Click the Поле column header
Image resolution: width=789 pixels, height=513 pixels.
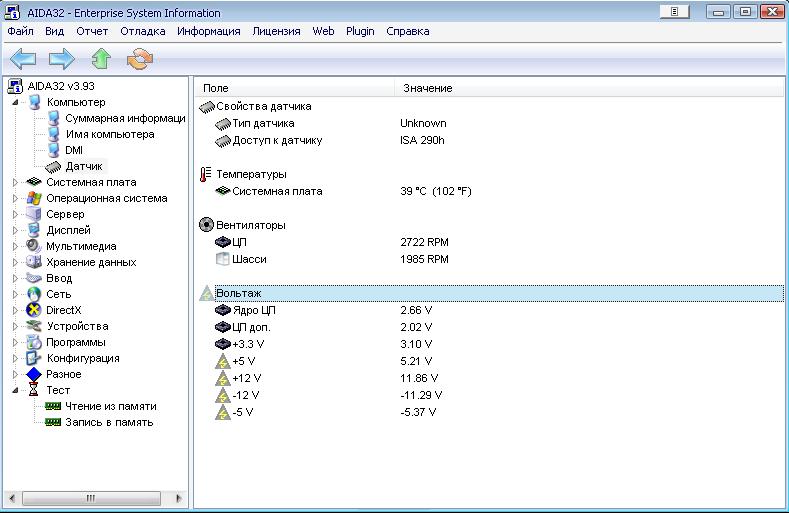pos(216,88)
